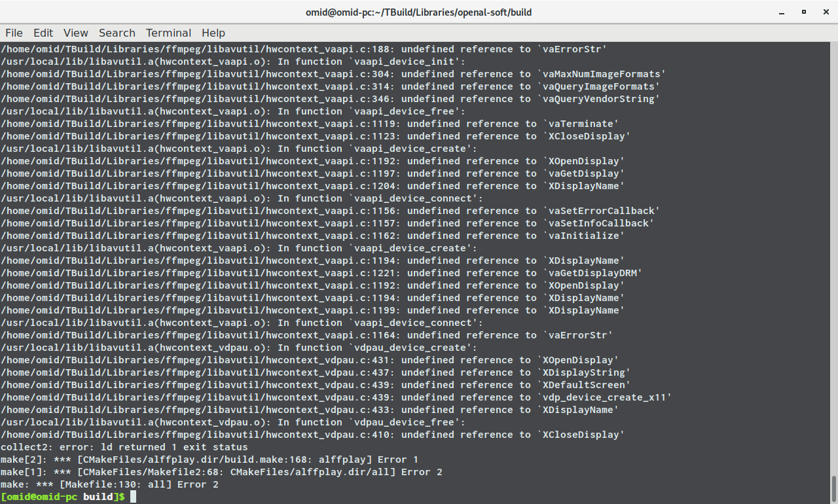Open the File menu
This screenshot has height=504, width=838.
click(14, 33)
